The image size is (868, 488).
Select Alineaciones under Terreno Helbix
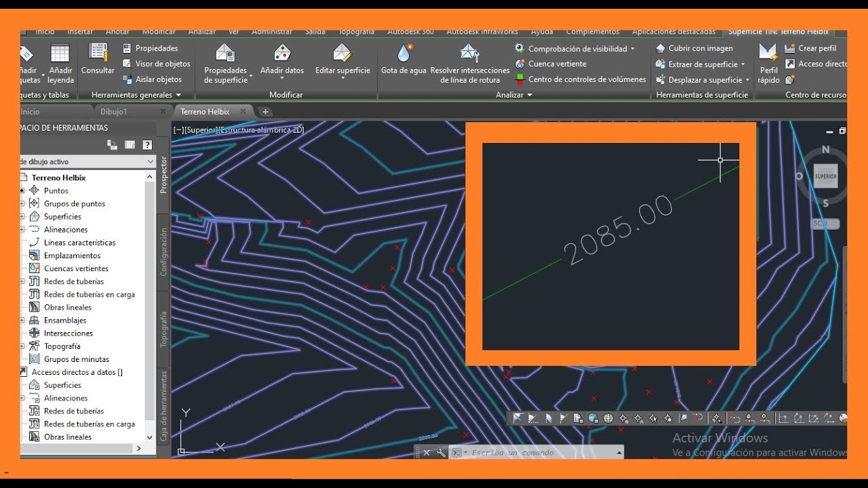coord(66,230)
